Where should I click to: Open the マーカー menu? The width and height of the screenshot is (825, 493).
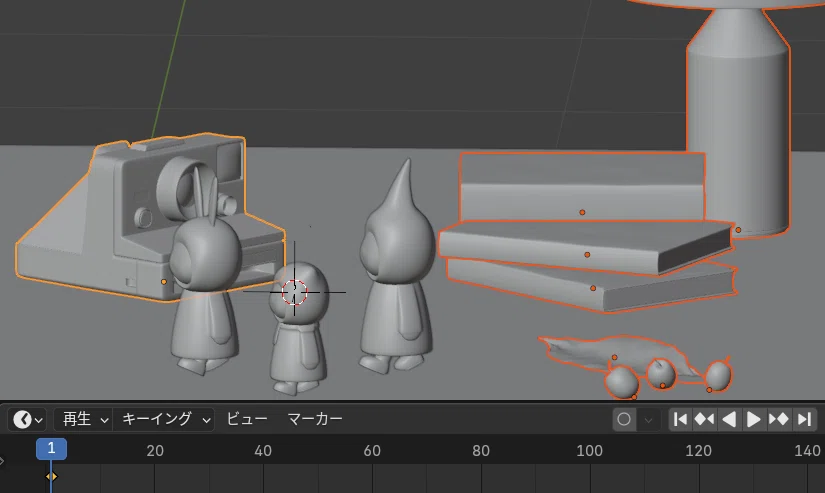click(x=315, y=419)
